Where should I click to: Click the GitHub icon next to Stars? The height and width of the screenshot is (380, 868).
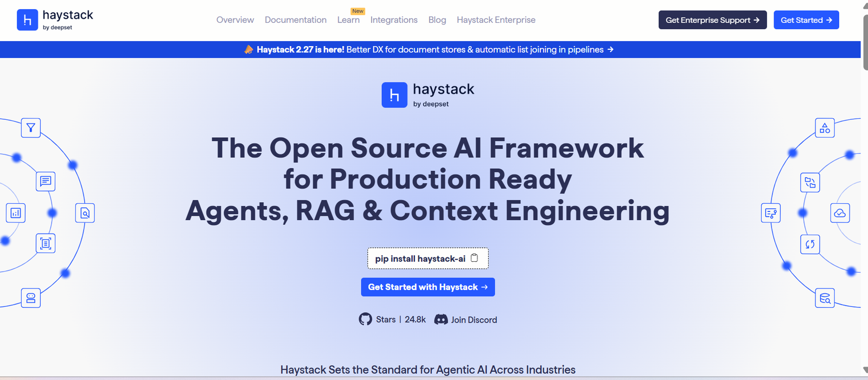point(365,319)
